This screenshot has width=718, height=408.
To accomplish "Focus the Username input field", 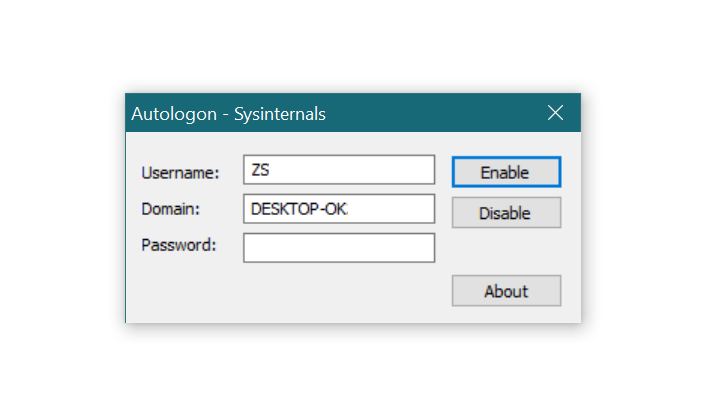I will [x=339, y=170].
